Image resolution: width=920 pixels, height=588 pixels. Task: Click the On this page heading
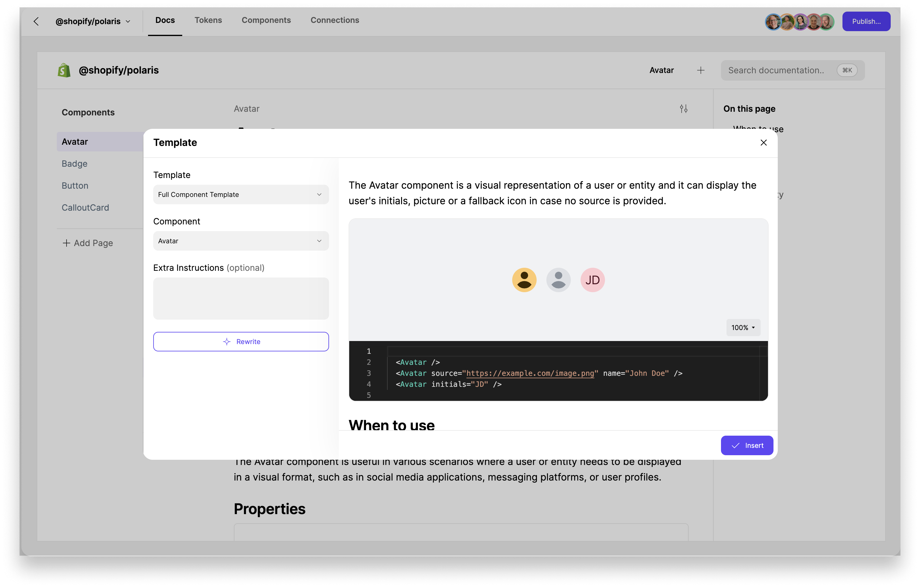[749, 109]
